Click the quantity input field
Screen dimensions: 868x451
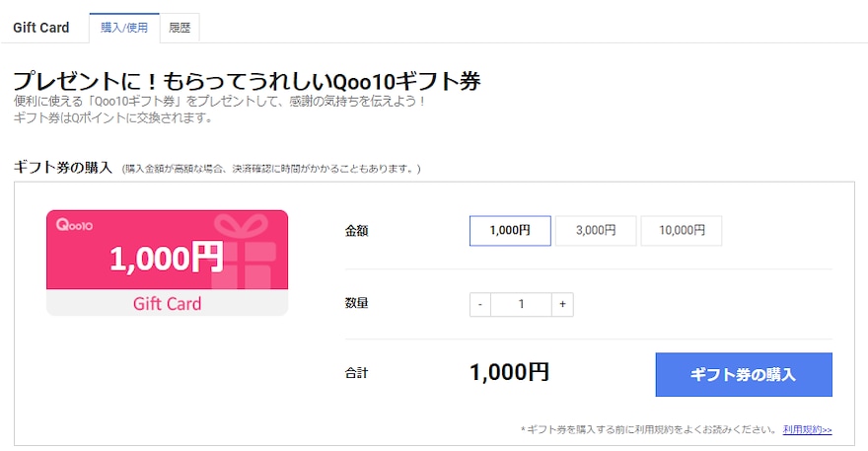(x=521, y=304)
